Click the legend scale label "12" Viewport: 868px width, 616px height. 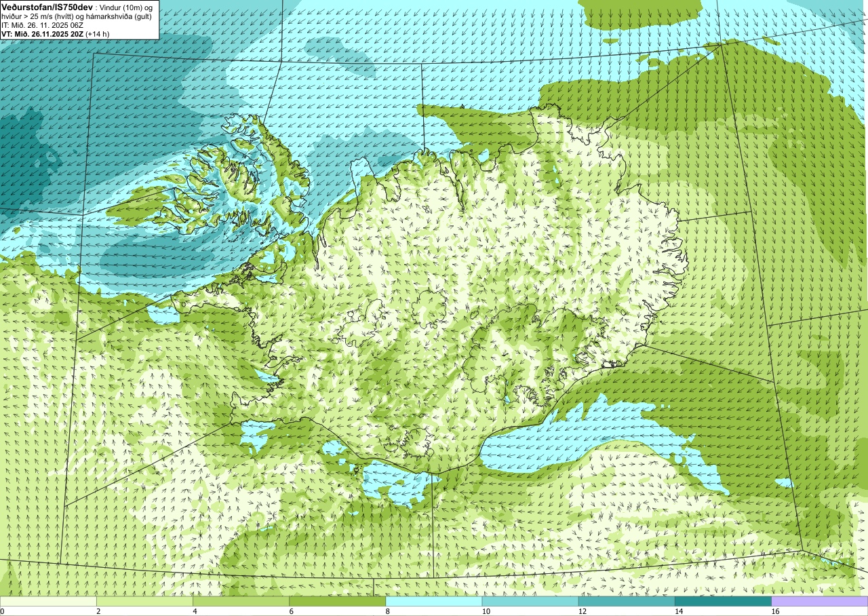pyautogui.click(x=582, y=612)
